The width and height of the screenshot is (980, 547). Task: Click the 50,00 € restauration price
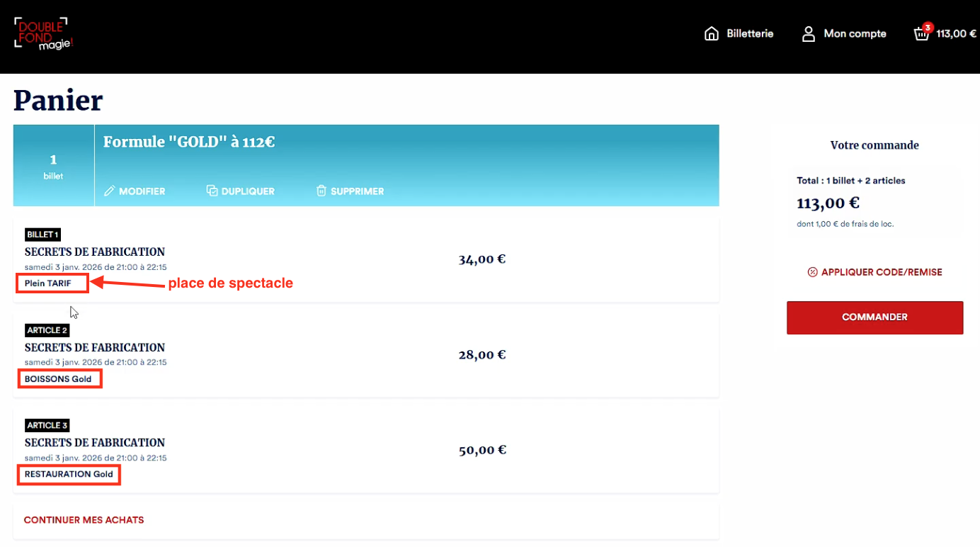pyautogui.click(x=482, y=450)
